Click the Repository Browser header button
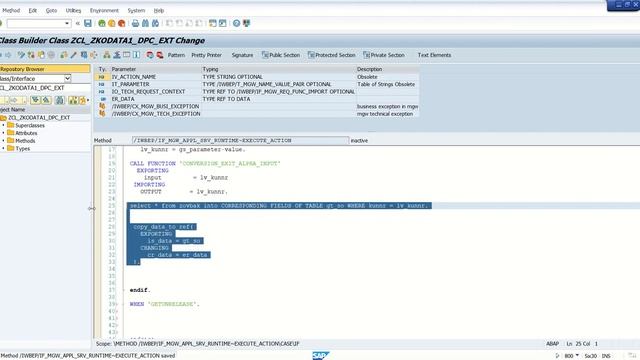 click(45, 69)
